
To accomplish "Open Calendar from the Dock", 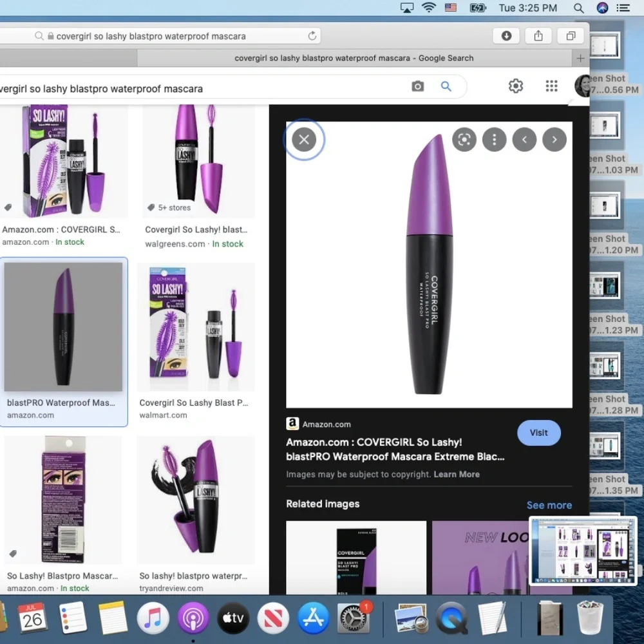I will coord(32,618).
